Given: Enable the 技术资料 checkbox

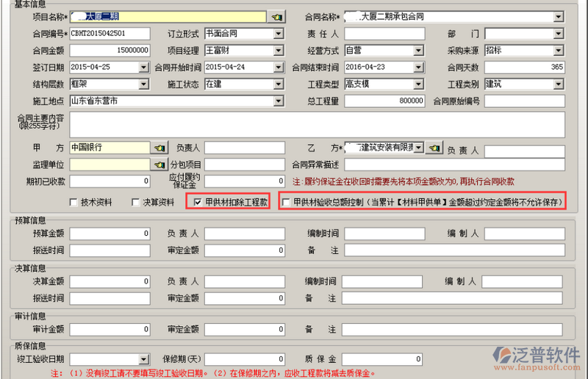Looking at the screenshot, I should point(73,202).
